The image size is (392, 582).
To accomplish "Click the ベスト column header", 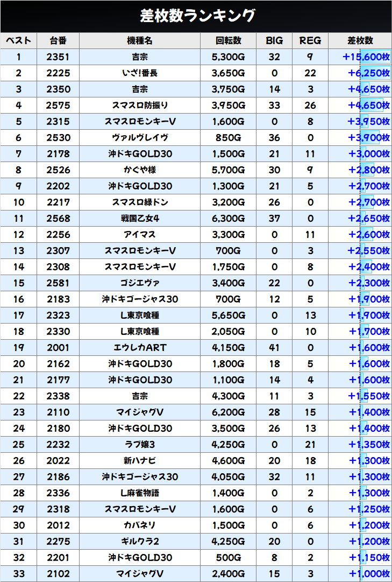I will point(19,41).
